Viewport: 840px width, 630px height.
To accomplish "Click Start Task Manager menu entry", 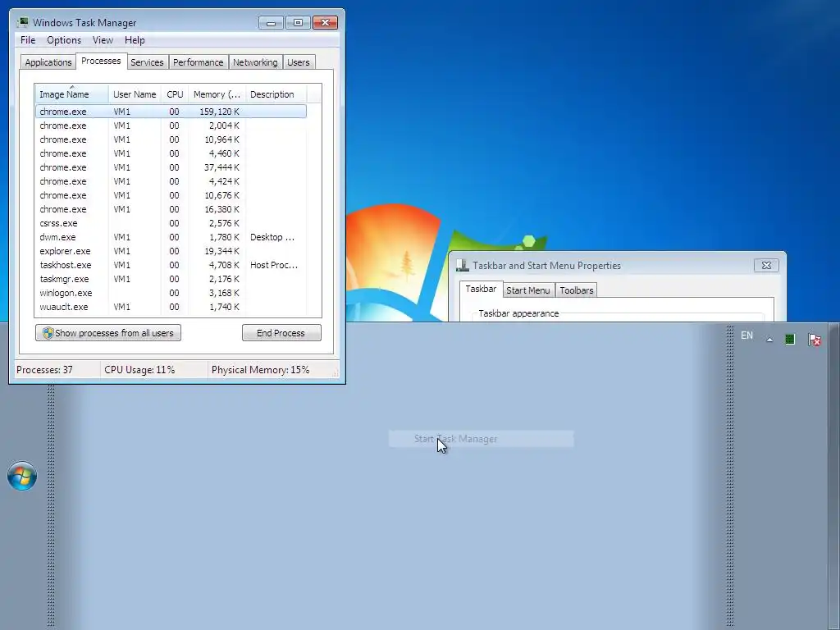I will point(481,439).
